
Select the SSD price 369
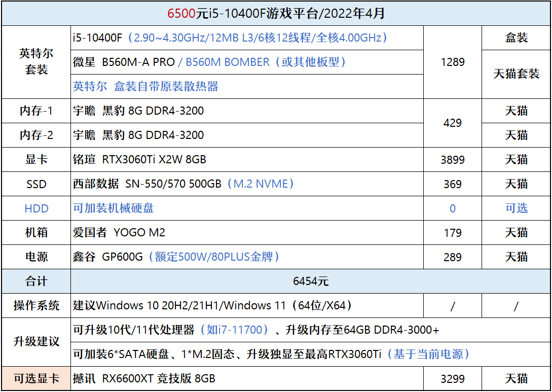coord(452,184)
